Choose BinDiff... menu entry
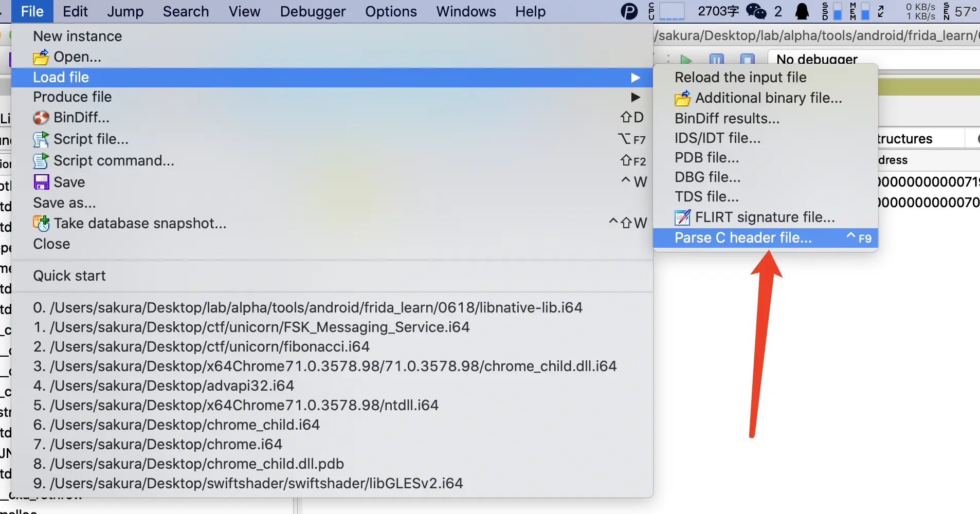 point(332,118)
